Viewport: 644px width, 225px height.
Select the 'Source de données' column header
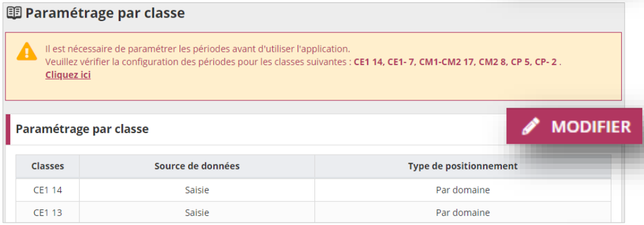click(x=197, y=167)
